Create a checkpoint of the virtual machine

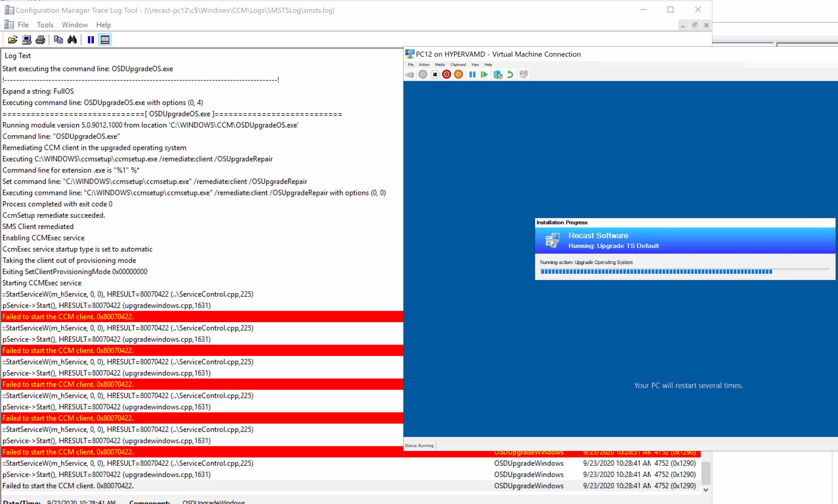pyautogui.click(x=498, y=74)
